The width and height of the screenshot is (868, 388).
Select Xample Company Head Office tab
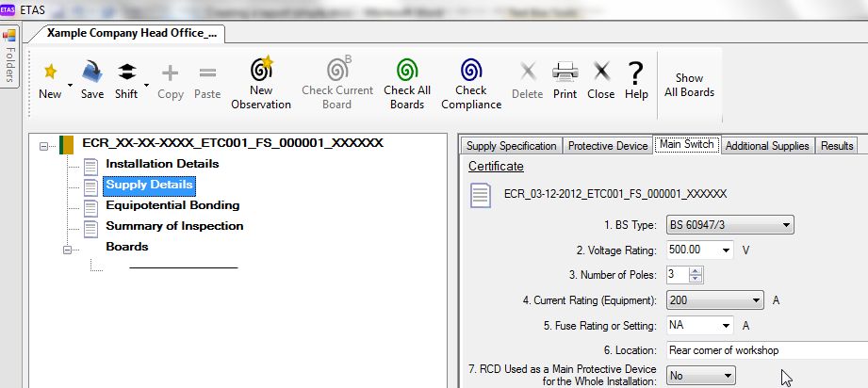(x=132, y=33)
